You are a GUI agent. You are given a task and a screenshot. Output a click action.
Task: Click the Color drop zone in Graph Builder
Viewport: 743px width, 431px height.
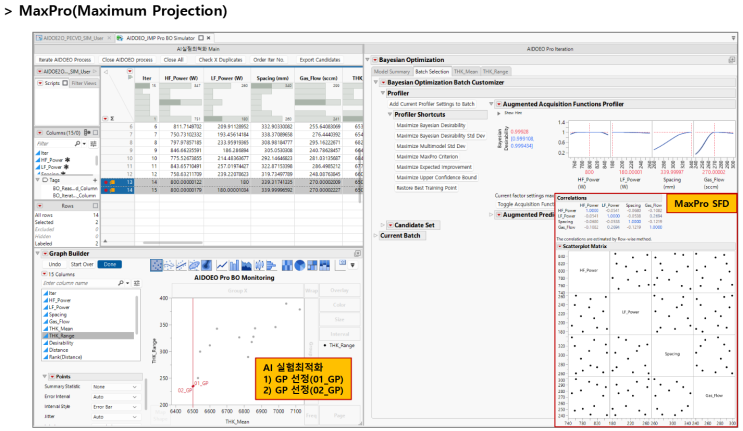[x=339, y=305]
